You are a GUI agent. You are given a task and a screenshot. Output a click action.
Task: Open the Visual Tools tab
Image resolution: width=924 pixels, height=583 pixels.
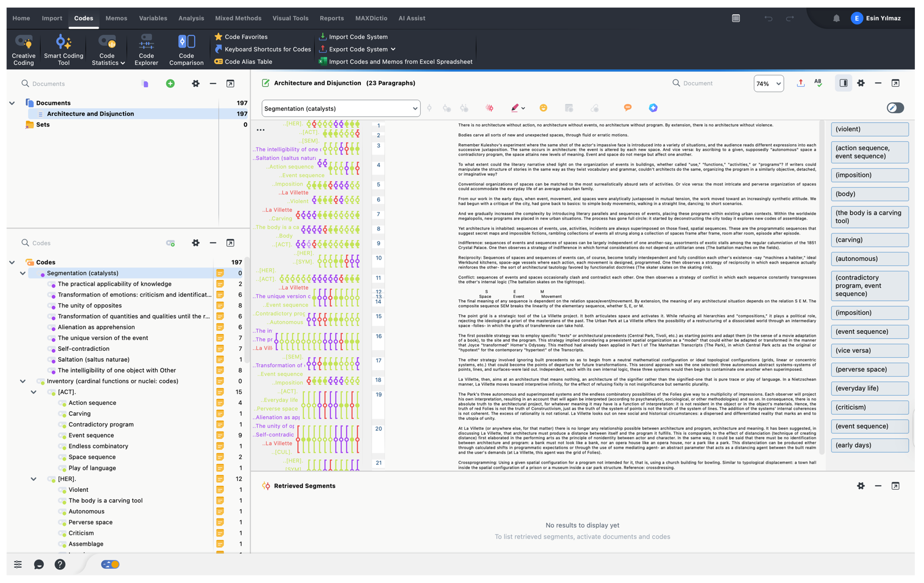(290, 18)
